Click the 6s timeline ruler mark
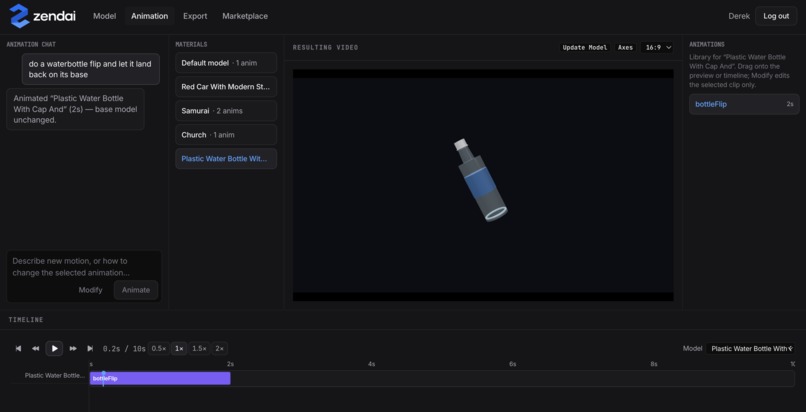This screenshot has width=806, height=412. coord(512,364)
